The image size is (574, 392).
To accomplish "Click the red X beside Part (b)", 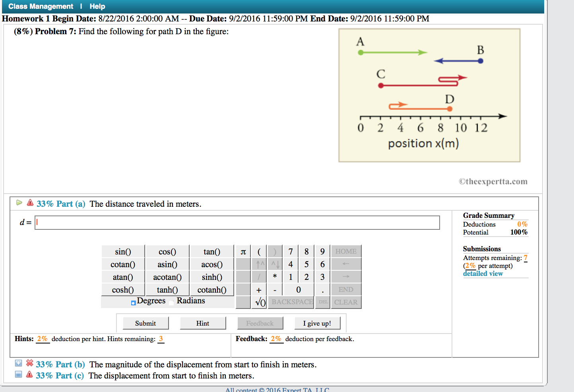I will tap(30, 364).
